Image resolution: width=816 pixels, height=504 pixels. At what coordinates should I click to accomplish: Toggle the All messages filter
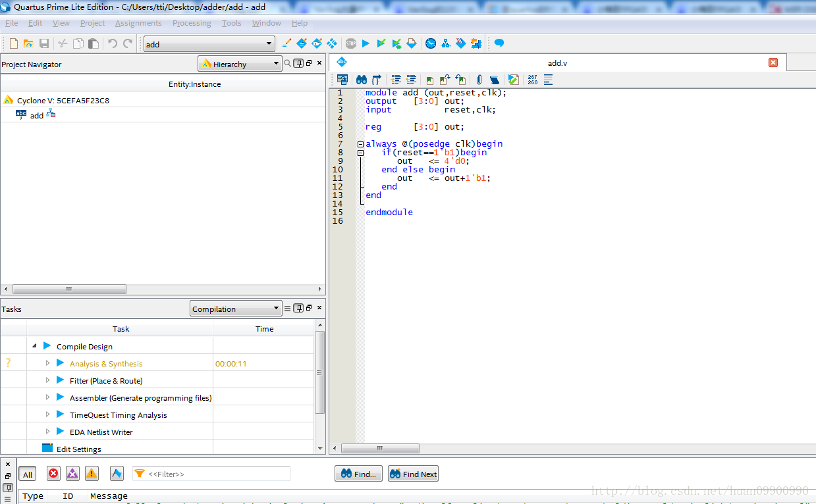(28, 474)
